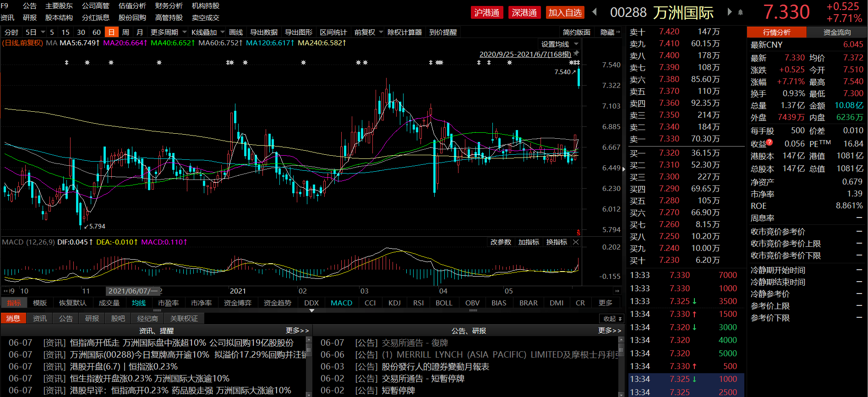Click down arrow of 资讯 list scrollbar
This screenshot has width=868, height=397.
coord(309,394)
